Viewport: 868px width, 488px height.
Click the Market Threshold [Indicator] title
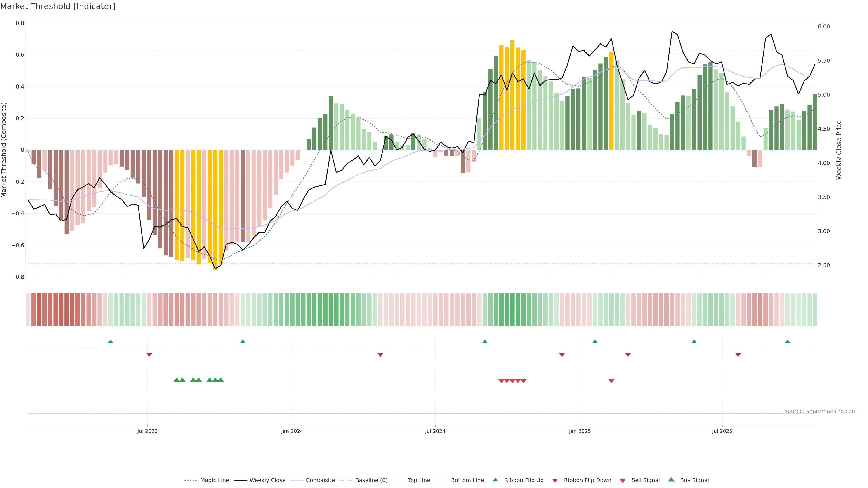(58, 6)
